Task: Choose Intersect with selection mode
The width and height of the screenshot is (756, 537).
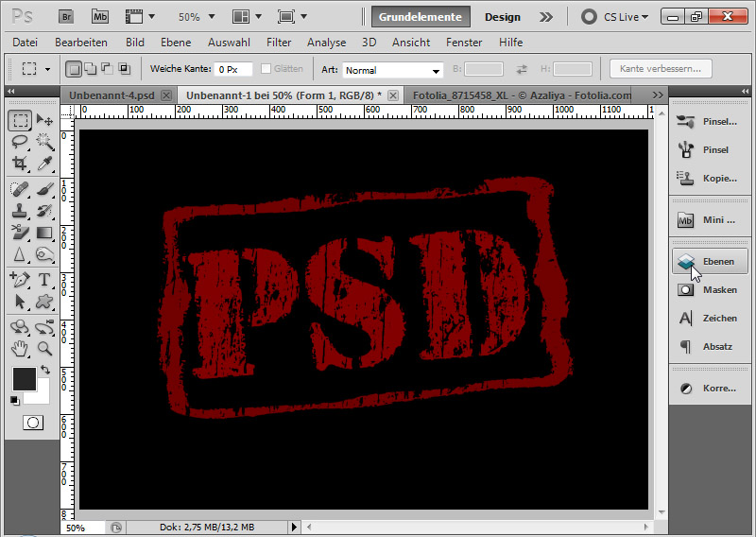Action: click(124, 69)
